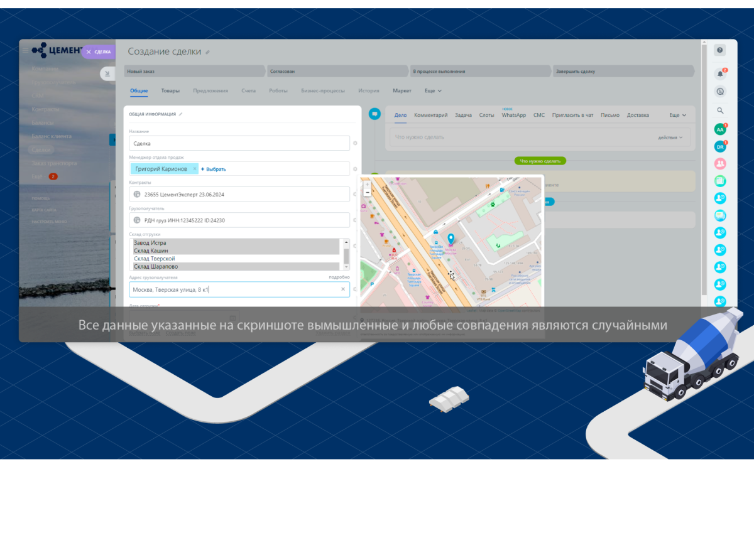Image resolution: width=754 pixels, height=560 pixels.
Task: Remove Григорий Карионов from manager field
Action: coord(195,169)
